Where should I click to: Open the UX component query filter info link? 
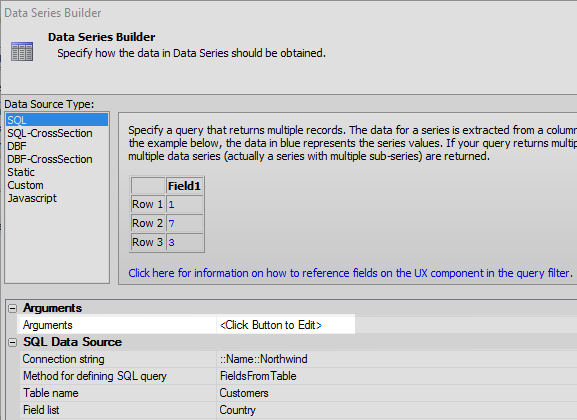tap(350, 273)
